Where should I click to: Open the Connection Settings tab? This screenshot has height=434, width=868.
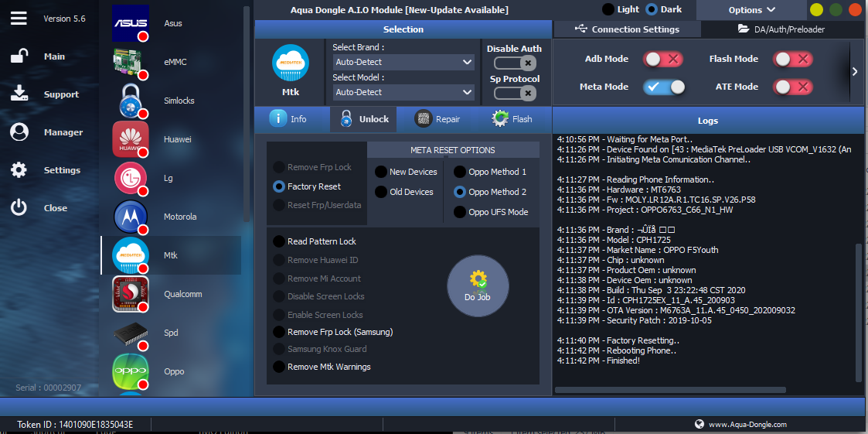pyautogui.click(x=627, y=29)
